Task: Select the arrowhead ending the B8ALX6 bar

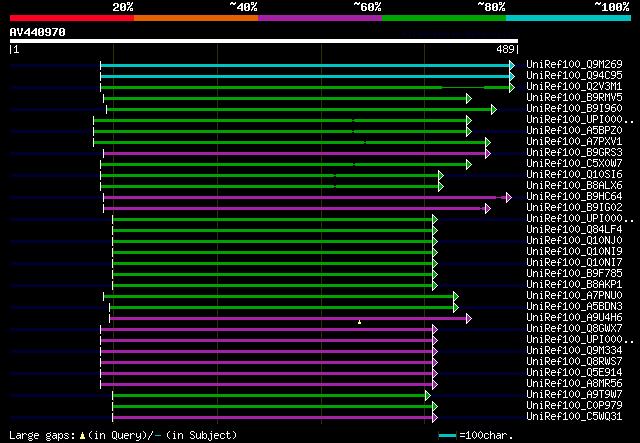Action: pyautogui.click(x=441, y=187)
